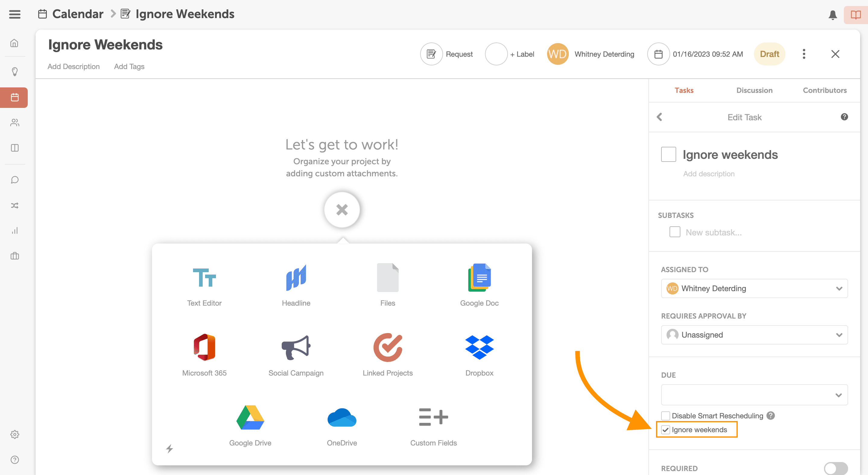
Task: Open the Custom Fields attachment
Action: coord(433,417)
